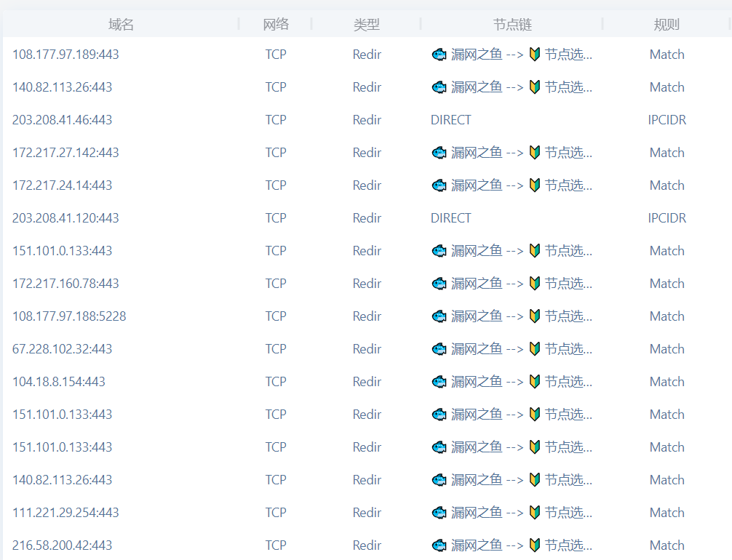Click beginner badge icon in 108.177.97.188:5228 row
The width and height of the screenshot is (732, 560).
pos(535,316)
